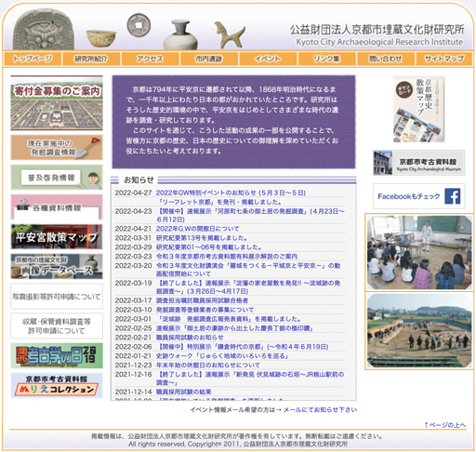Open the 史跡ウォーク じゅらく地域 link
476x452 pixels.
click(x=222, y=356)
